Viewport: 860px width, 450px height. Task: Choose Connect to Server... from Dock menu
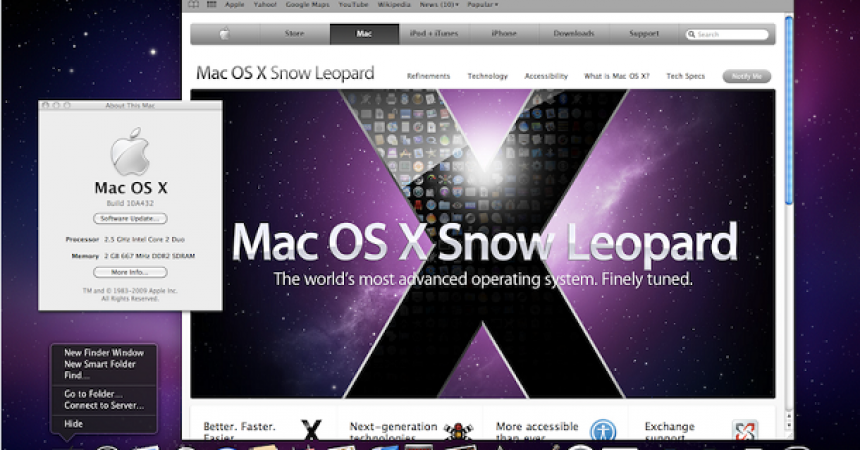pyautogui.click(x=104, y=406)
